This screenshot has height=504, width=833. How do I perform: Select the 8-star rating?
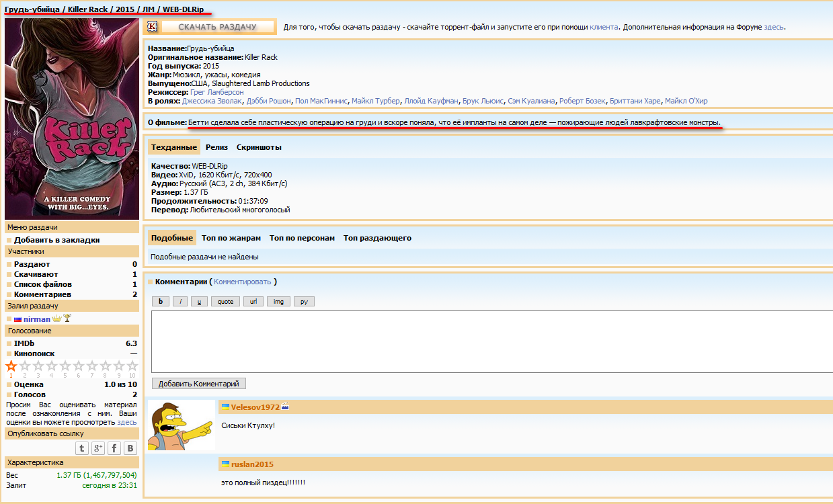tap(106, 366)
